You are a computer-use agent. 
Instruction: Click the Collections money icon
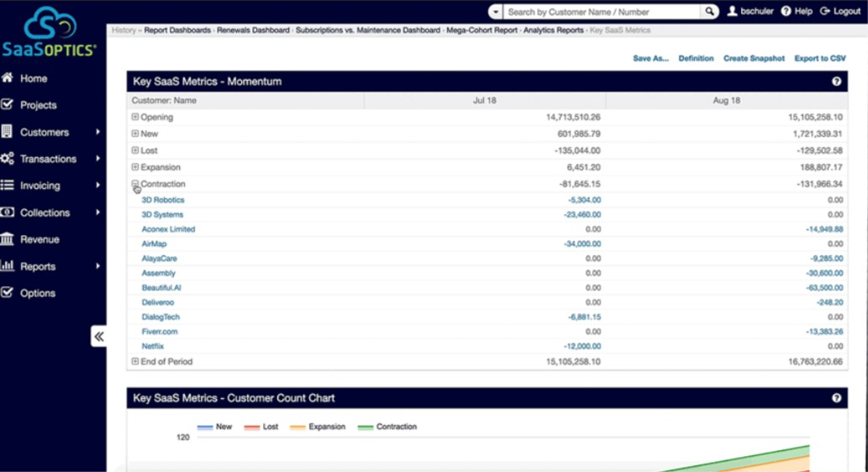[8, 212]
